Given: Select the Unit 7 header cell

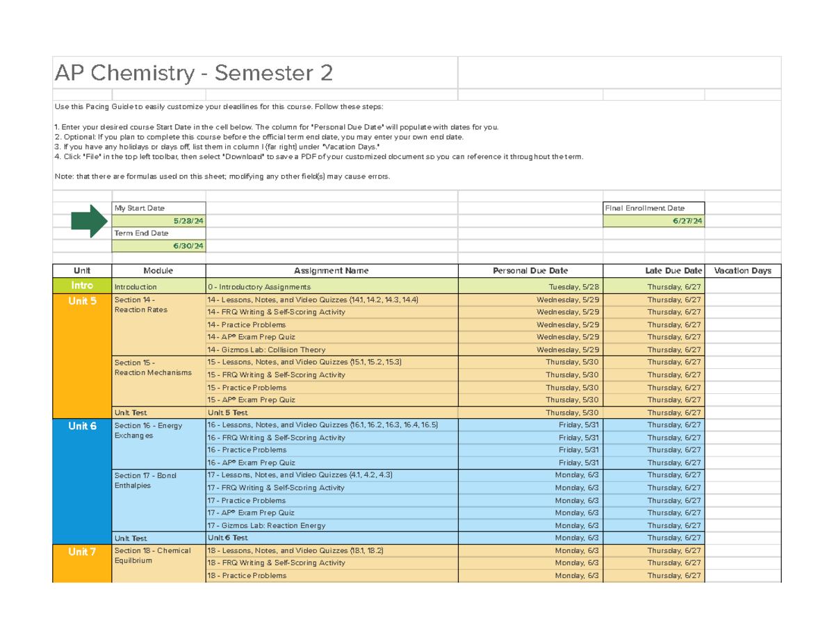Looking at the screenshot, I should tap(82, 550).
